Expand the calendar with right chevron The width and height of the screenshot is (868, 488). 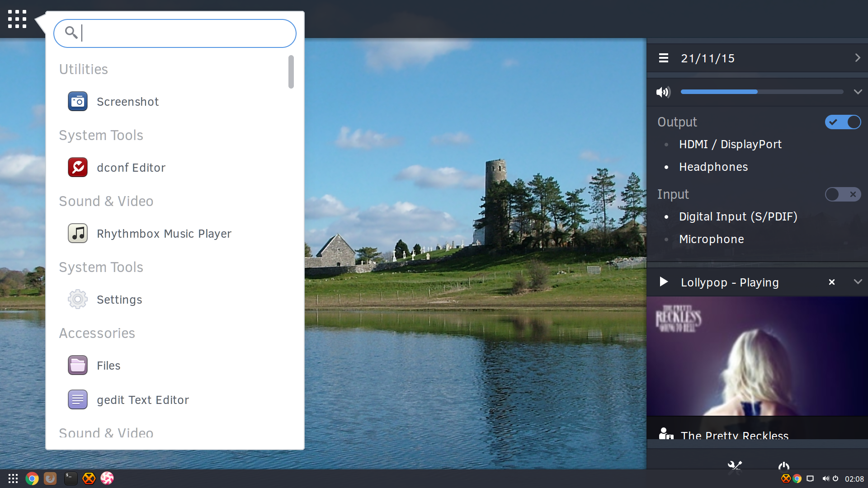[858, 58]
